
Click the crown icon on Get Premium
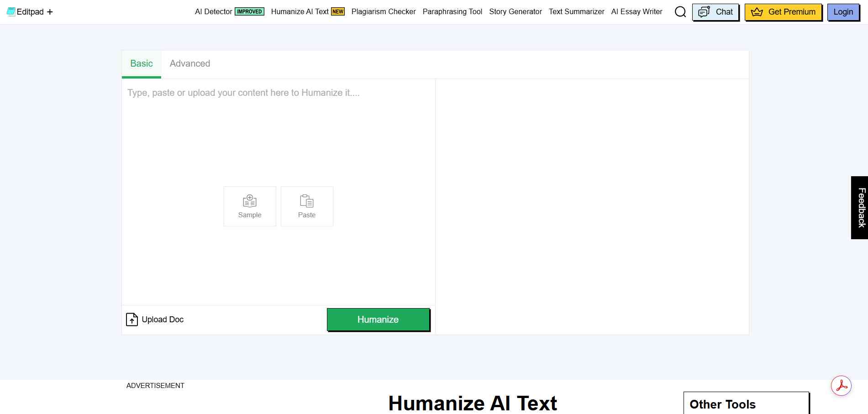(x=757, y=12)
